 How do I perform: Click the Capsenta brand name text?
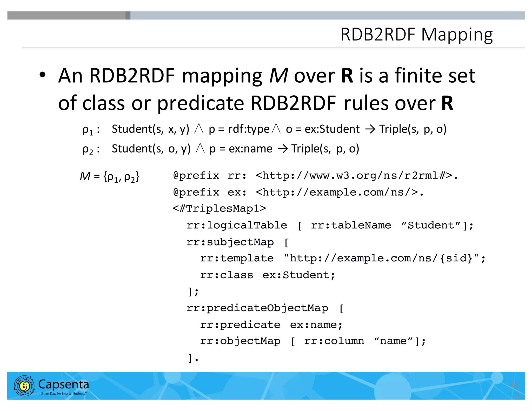[x=64, y=384]
